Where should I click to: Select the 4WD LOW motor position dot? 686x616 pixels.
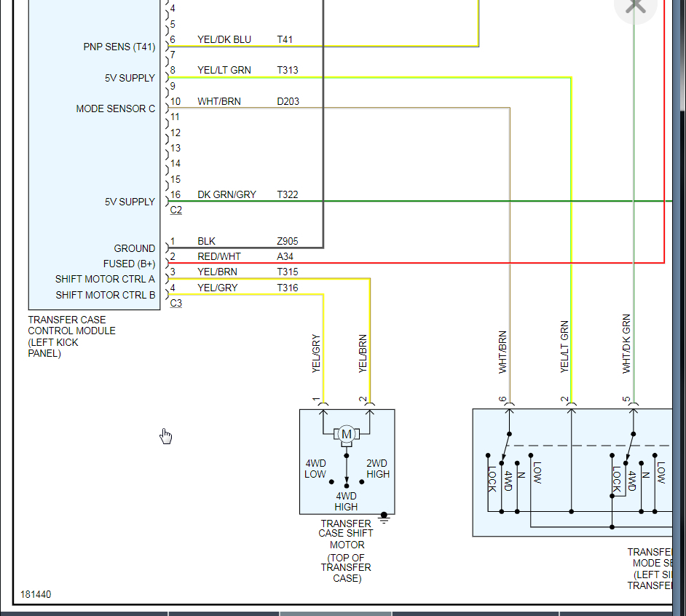[331, 482]
